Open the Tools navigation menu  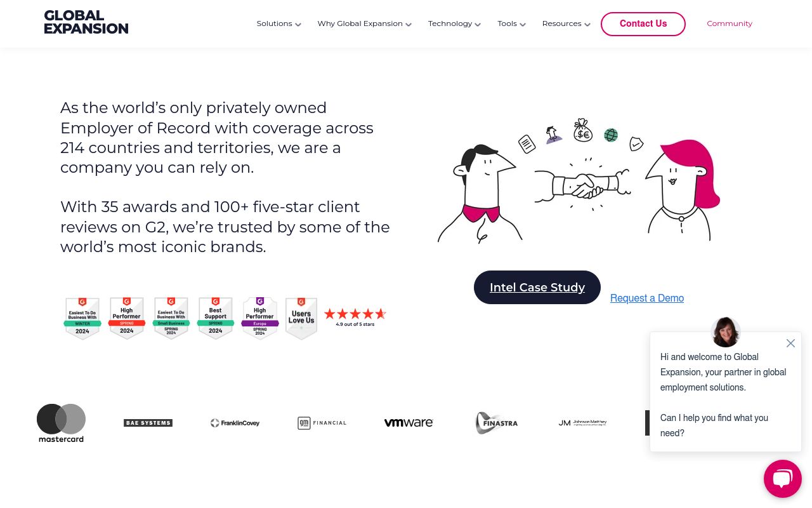(x=511, y=24)
